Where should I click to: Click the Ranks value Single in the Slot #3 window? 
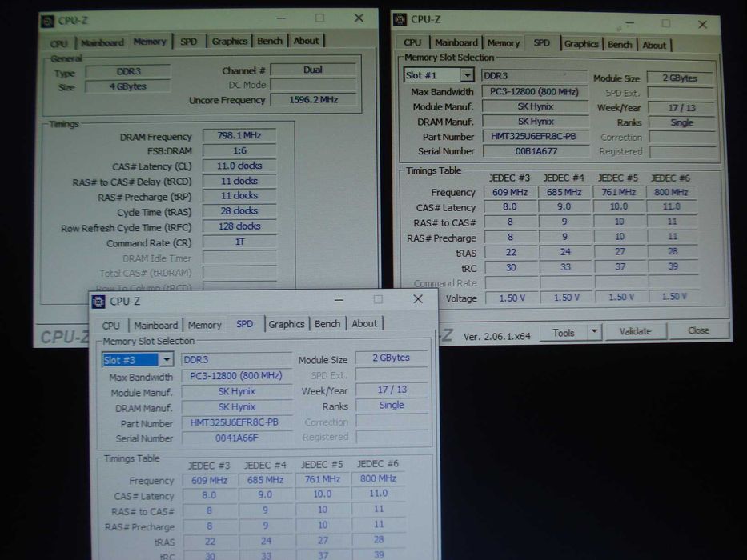(x=392, y=405)
